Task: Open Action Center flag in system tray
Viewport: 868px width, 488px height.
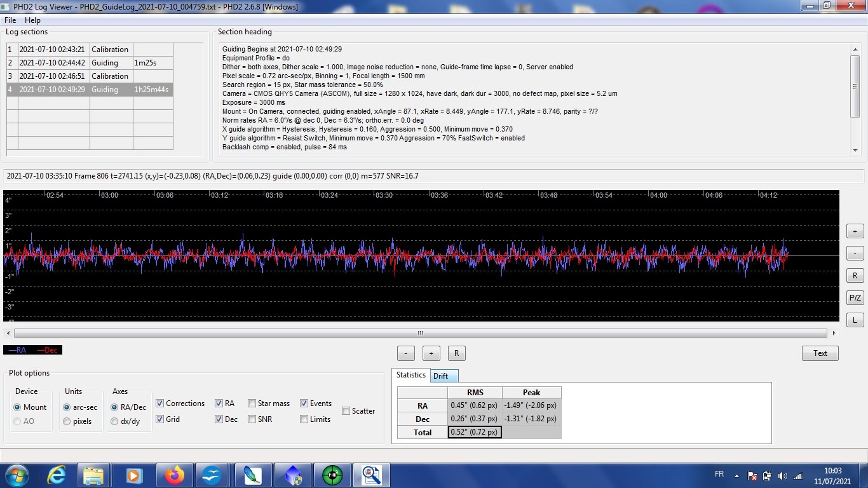Action: [x=752, y=475]
